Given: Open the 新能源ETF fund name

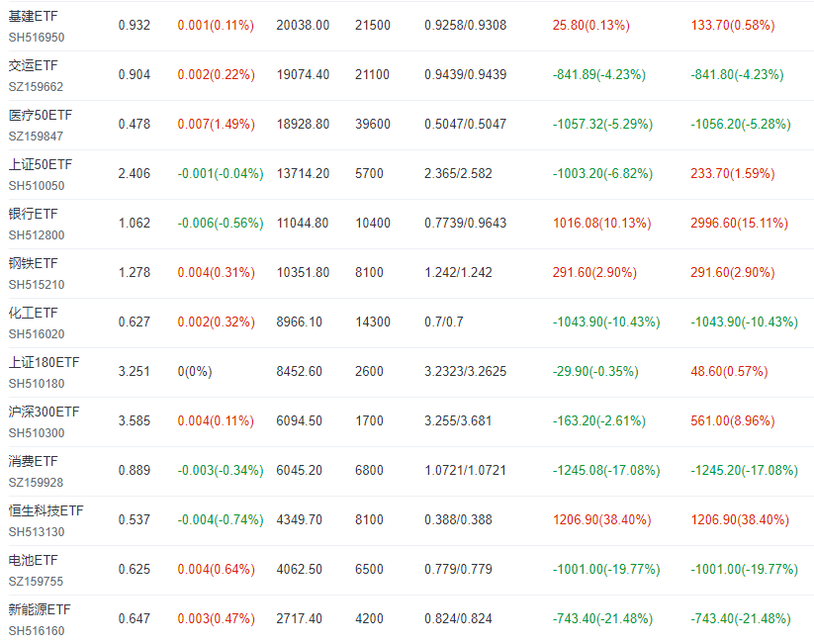Looking at the screenshot, I should pos(40,609).
